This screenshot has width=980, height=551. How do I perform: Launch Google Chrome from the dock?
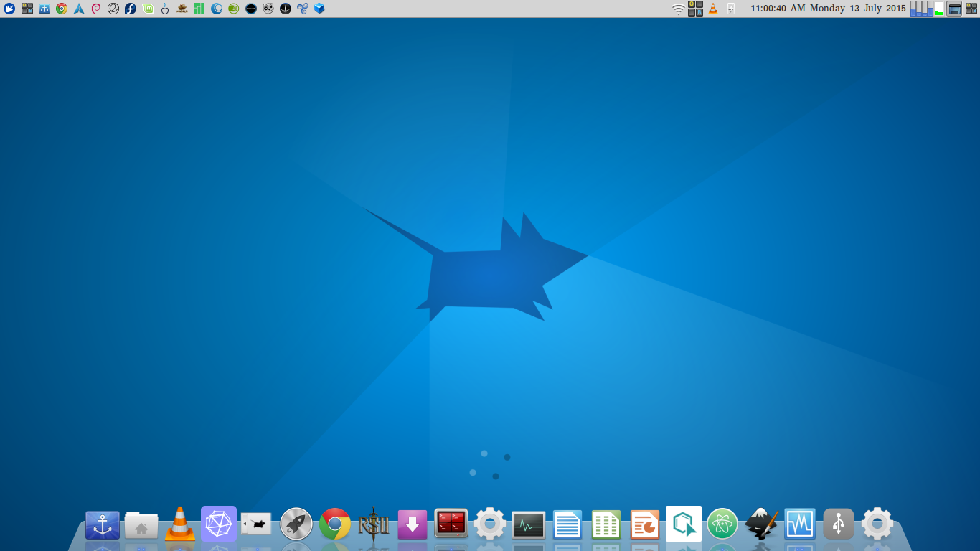pos(335,524)
